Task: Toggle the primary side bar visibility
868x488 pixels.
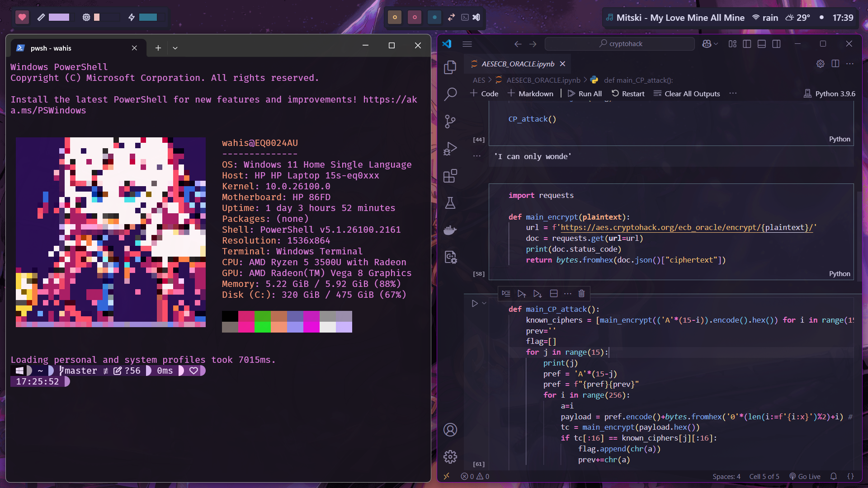Action: (747, 43)
